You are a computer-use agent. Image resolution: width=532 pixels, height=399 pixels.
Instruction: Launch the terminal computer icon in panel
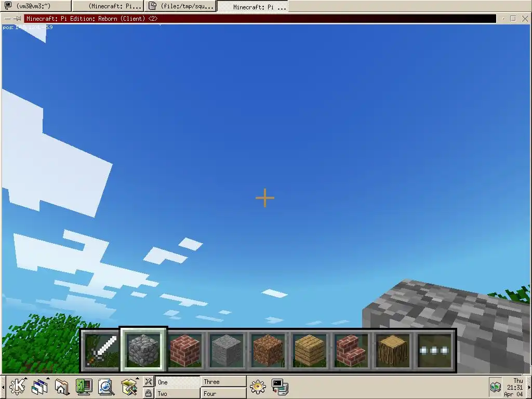click(280, 387)
